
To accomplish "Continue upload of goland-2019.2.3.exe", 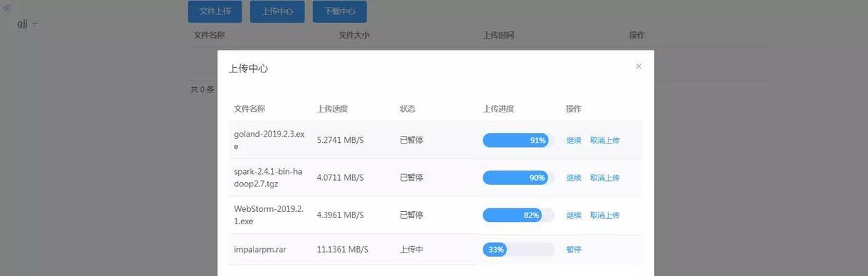I will (x=574, y=140).
